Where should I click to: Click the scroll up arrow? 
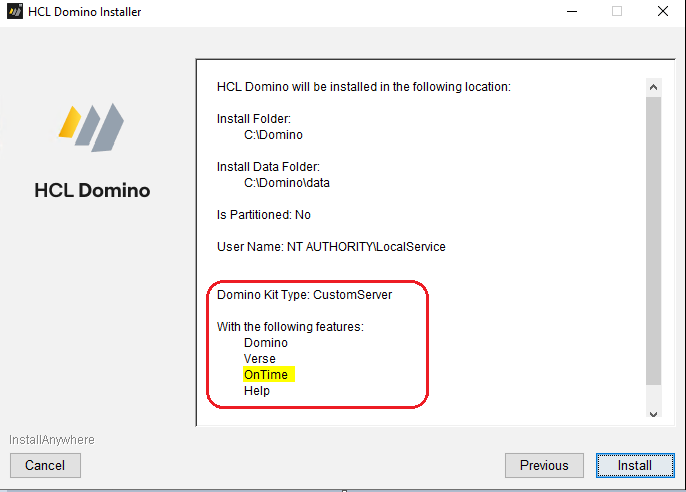(653, 87)
